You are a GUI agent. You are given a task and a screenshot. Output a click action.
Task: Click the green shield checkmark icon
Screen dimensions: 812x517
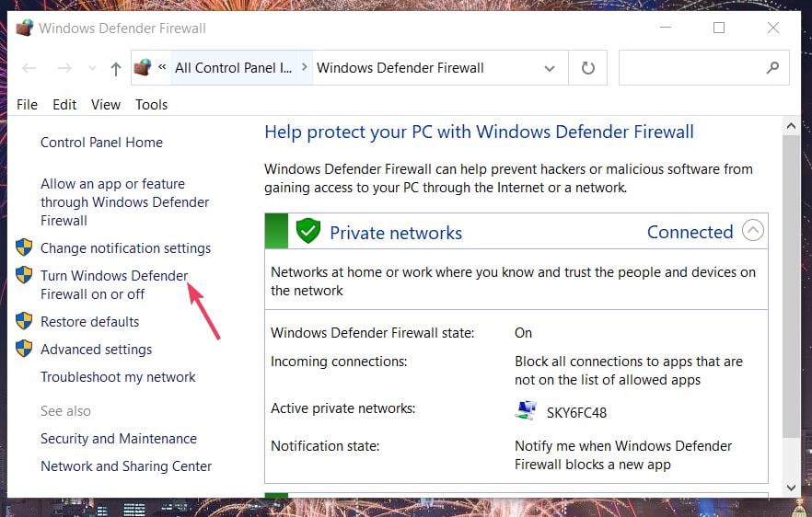pos(308,231)
